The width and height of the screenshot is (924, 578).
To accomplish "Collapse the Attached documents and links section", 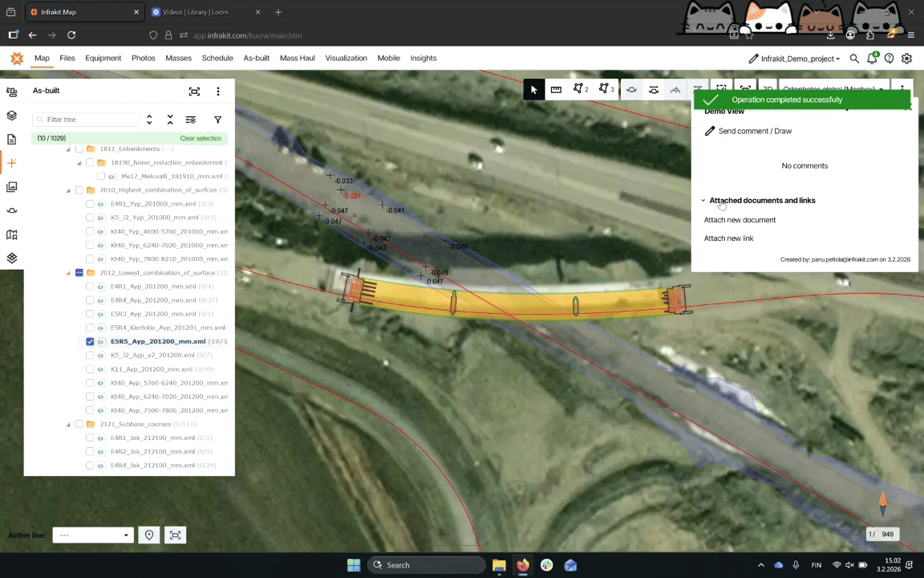I will (703, 201).
